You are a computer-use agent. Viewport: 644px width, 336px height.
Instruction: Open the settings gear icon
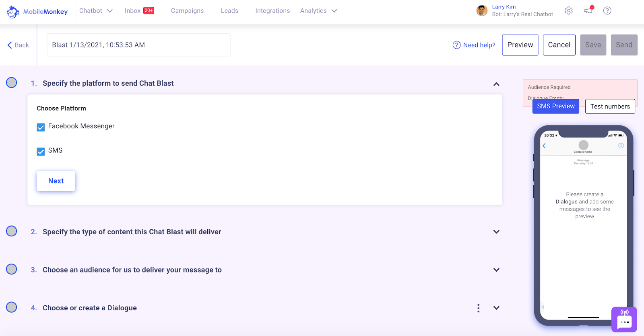click(568, 11)
